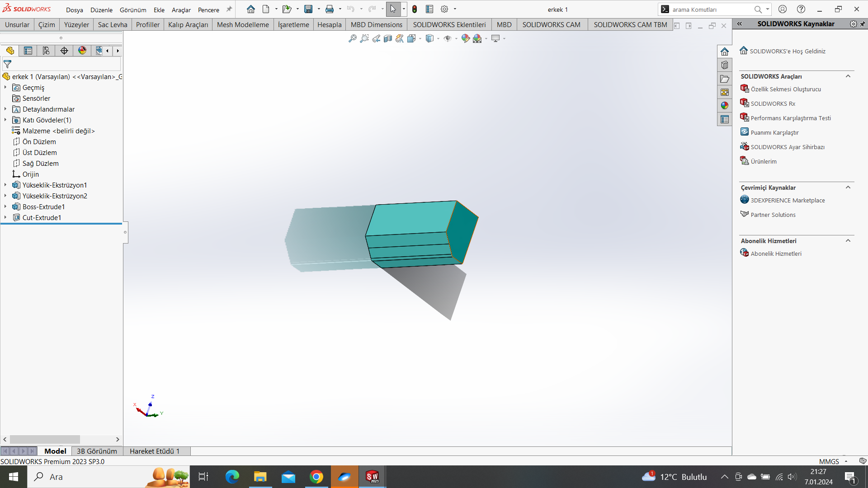Click the Section View icon
The image size is (868, 488).
pos(388,39)
